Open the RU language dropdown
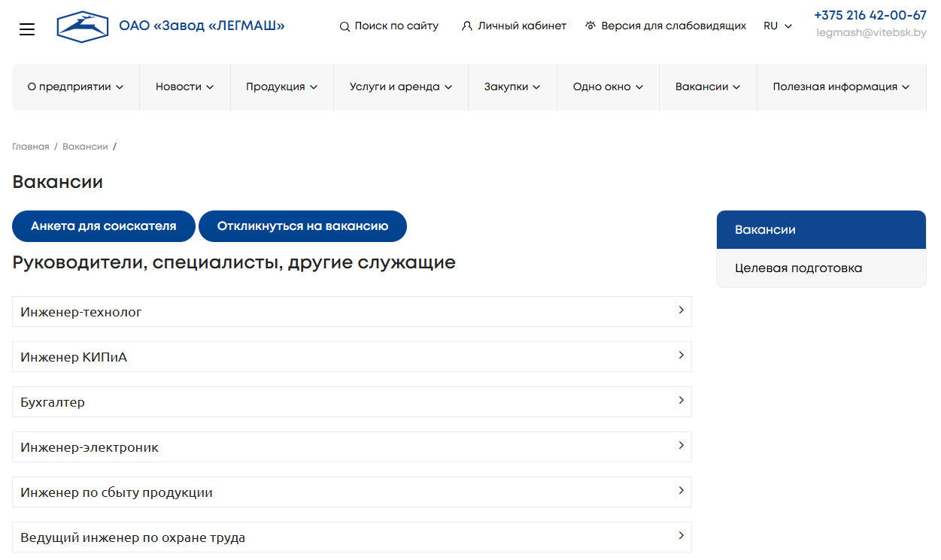Viewport: 941px width, 560px height. point(778,26)
